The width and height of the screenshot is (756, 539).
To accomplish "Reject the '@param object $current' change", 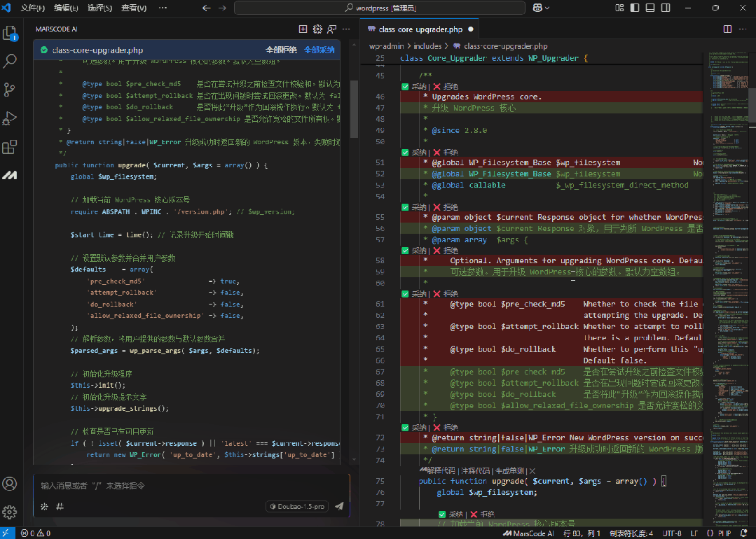I will 446,207.
